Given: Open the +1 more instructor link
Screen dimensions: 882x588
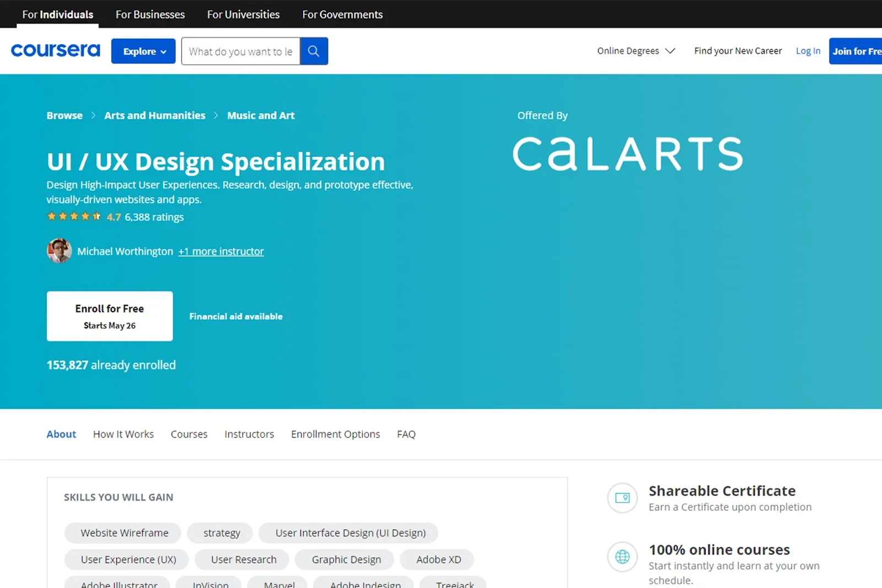Looking at the screenshot, I should (221, 251).
